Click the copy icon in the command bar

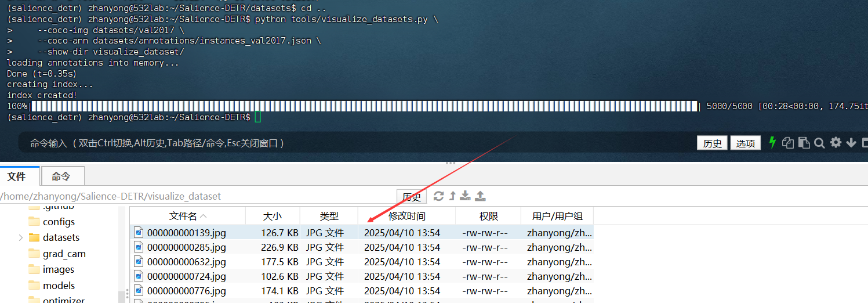click(x=787, y=143)
